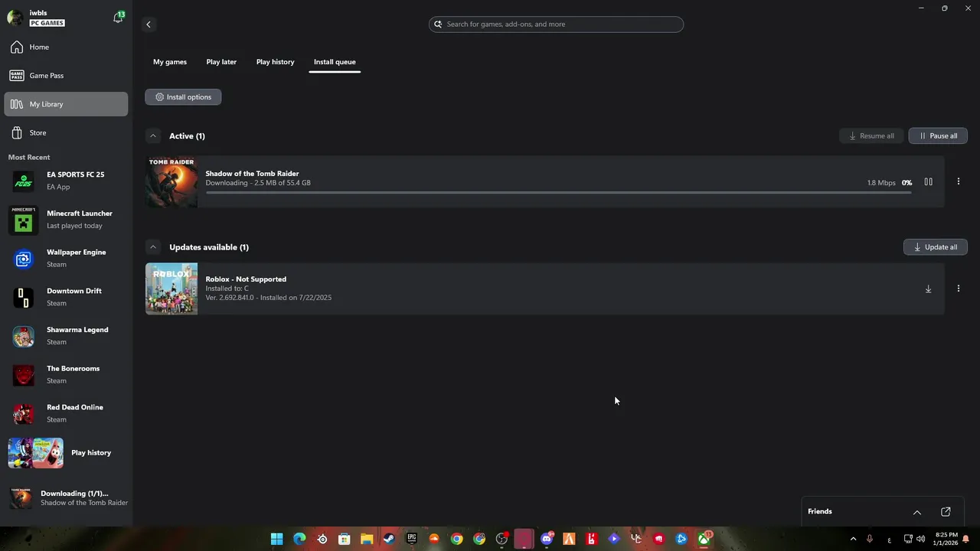Select My Library in the sidebar
Viewport: 980px width, 551px height.
tap(66, 104)
